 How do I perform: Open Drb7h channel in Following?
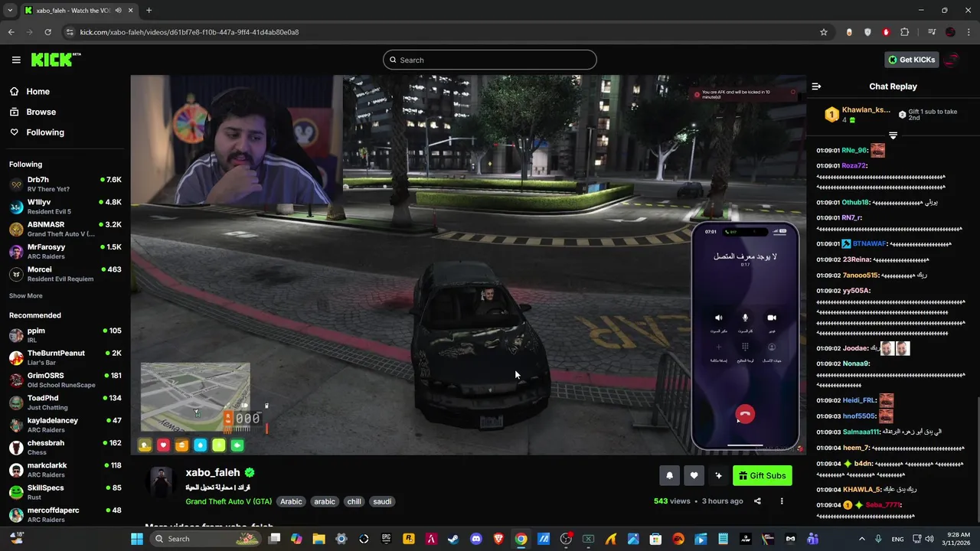[x=65, y=184]
